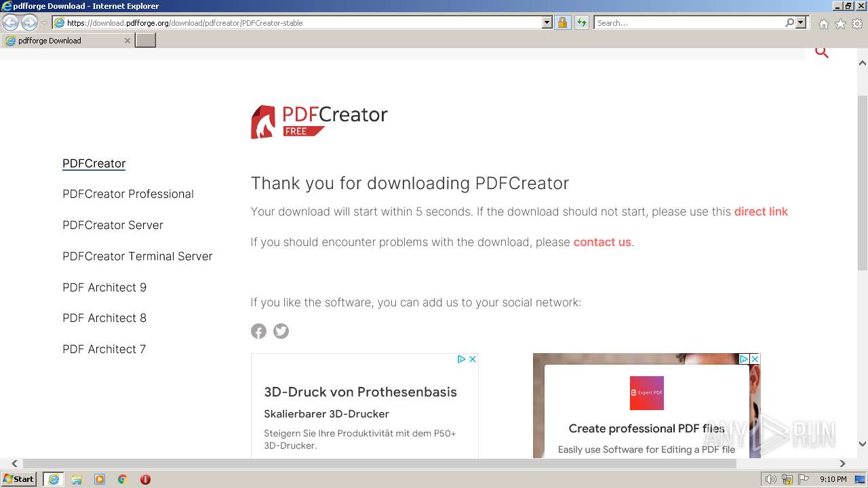Open Windows Media Player taskbar icon
Viewport: 868px width, 488px height.
click(100, 479)
